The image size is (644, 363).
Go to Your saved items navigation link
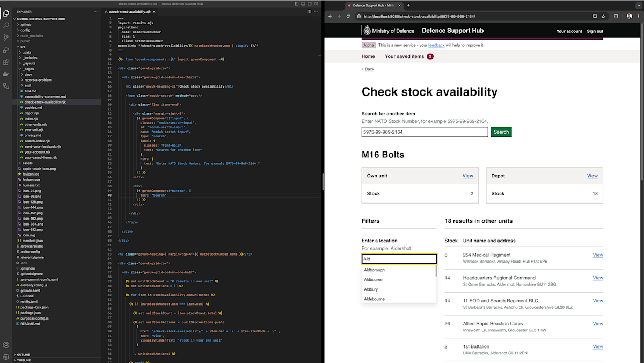[404, 56]
